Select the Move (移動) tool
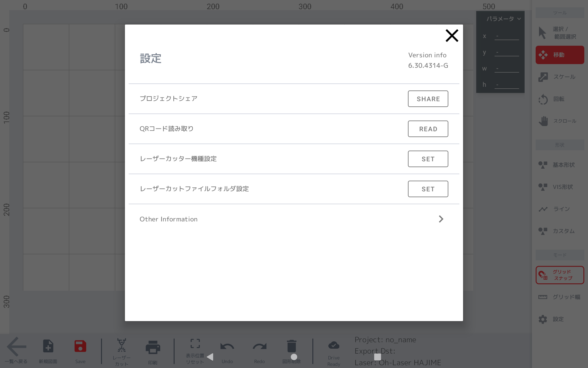Screen dimensions: 588x368 pyautogui.click(x=560, y=55)
